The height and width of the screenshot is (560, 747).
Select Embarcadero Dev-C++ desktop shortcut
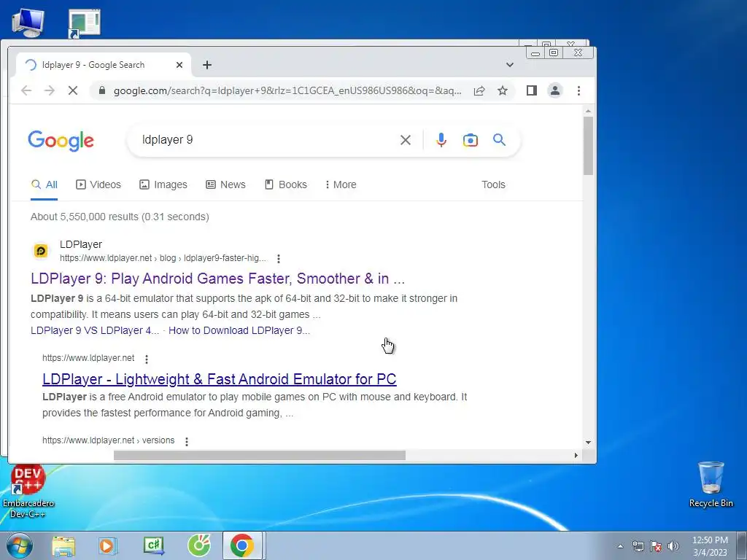pyautogui.click(x=28, y=491)
